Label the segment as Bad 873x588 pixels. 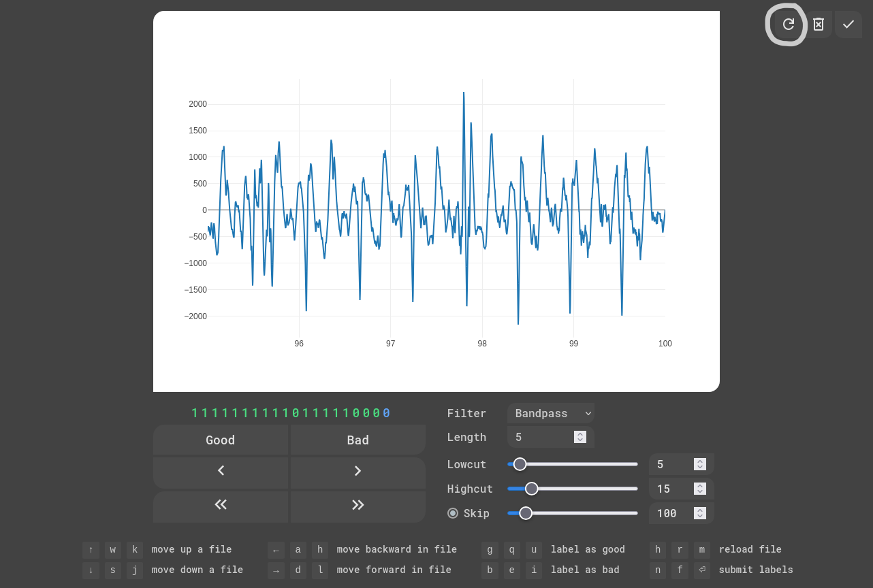pyautogui.click(x=358, y=440)
